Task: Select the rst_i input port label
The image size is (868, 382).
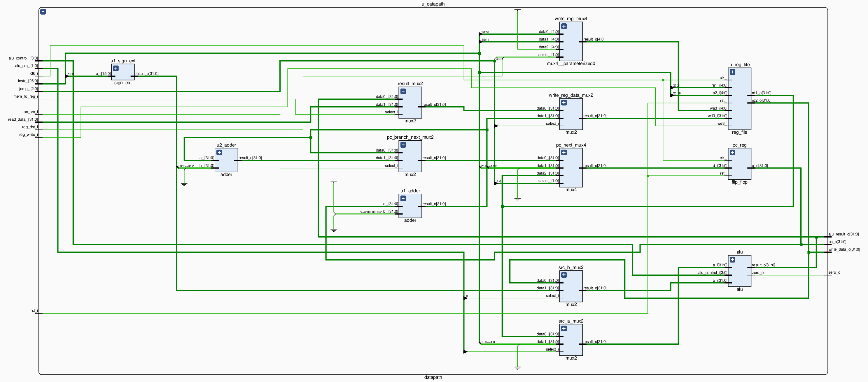Action: click(x=34, y=311)
